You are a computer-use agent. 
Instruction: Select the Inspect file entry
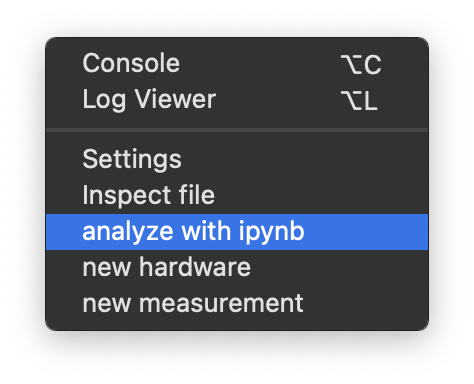[x=237, y=195]
